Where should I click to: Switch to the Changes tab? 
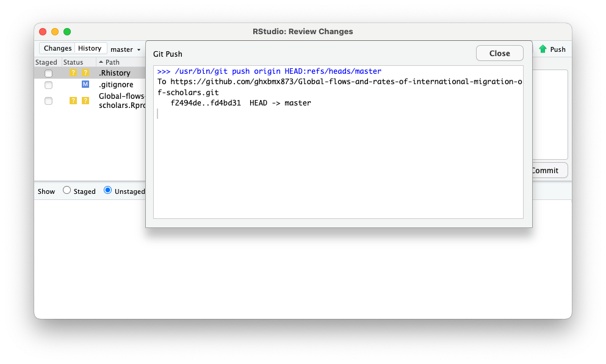pyautogui.click(x=57, y=48)
